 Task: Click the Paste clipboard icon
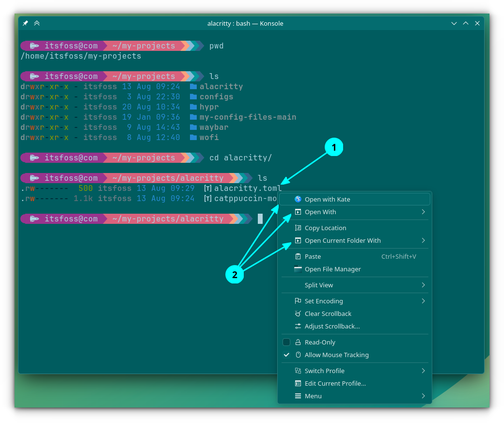[x=298, y=256]
